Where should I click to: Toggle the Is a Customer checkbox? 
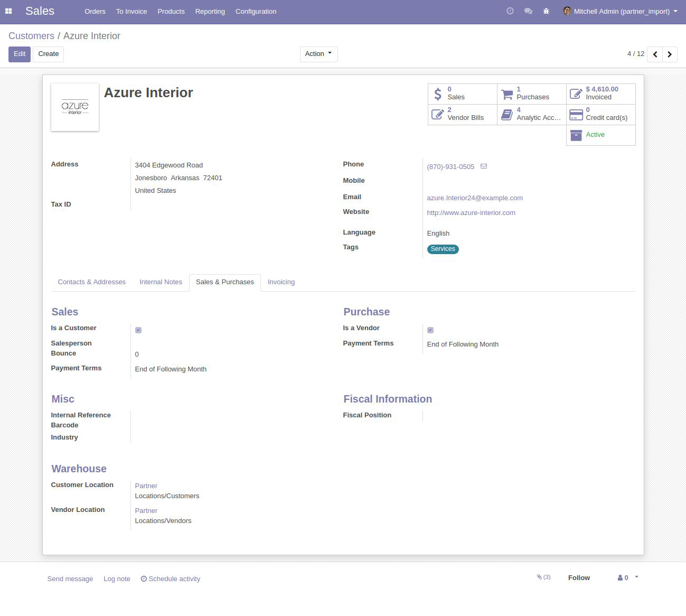138,330
